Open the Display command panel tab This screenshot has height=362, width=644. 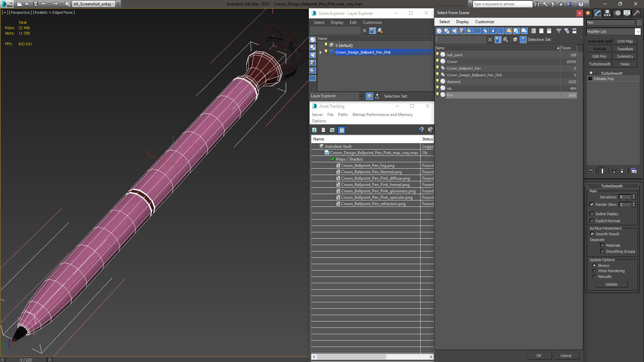pyautogui.click(x=627, y=13)
